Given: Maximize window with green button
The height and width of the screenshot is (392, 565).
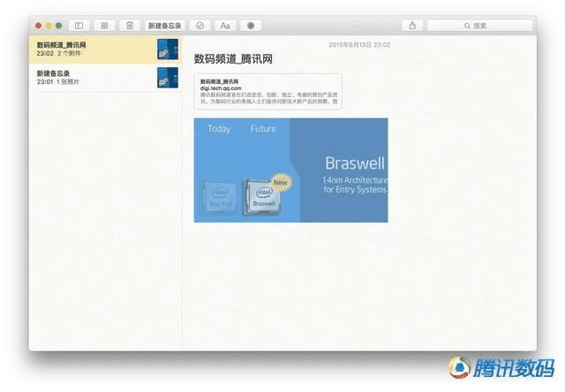Looking at the screenshot, I should click(59, 26).
